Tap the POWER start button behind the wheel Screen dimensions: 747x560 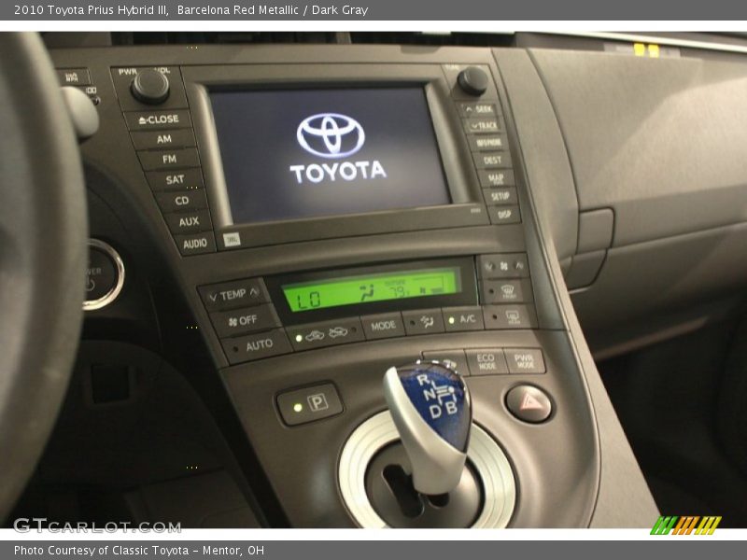click(102, 274)
